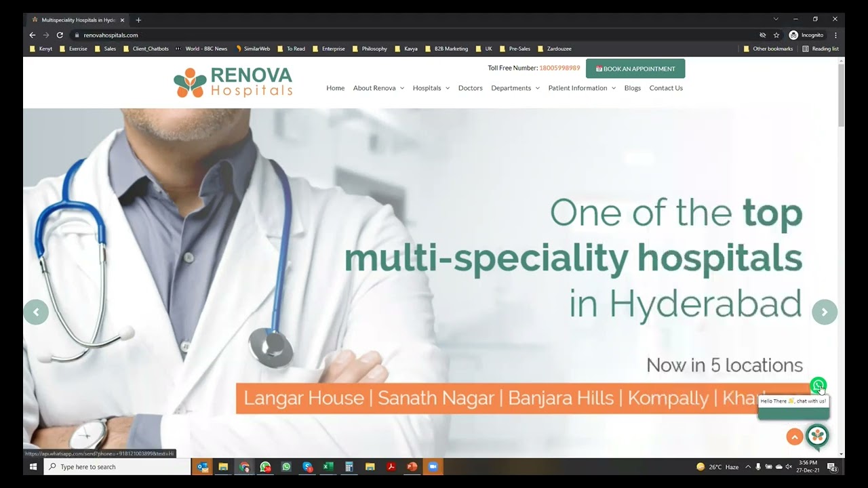Click the scroll-to-top orange arrow button

[x=795, y=437]
